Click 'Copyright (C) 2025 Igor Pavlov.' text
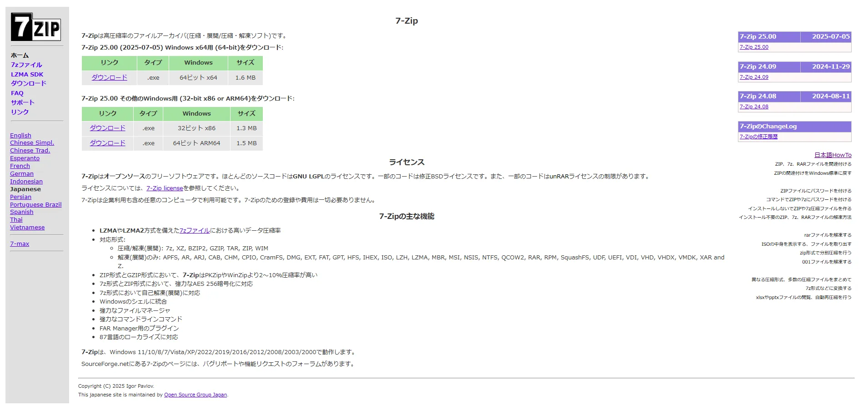The height and width of the screenshot is (411, 868). [116, 386]
